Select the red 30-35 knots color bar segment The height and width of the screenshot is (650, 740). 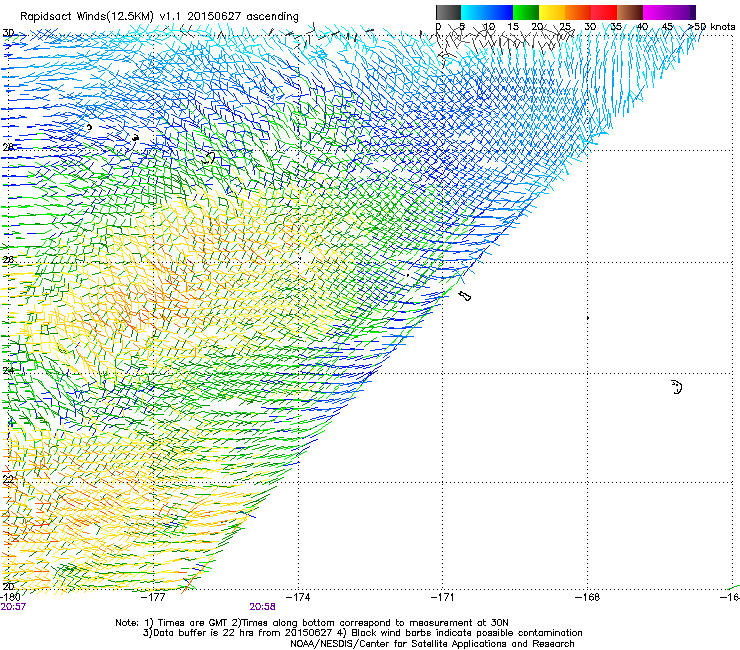tap(604, 12)
